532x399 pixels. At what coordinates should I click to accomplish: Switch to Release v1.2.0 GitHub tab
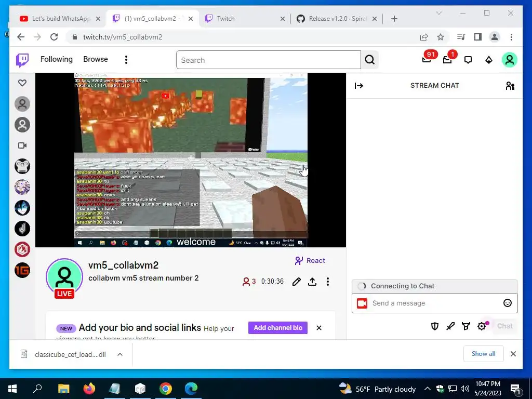336,19
